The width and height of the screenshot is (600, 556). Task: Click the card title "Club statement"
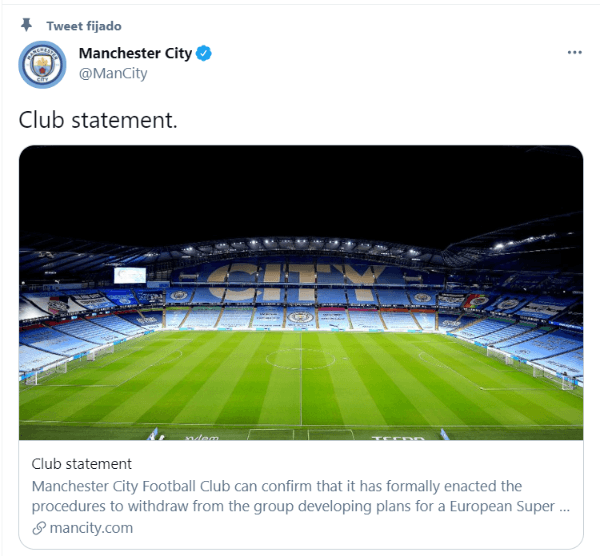(x=82, y=464)
